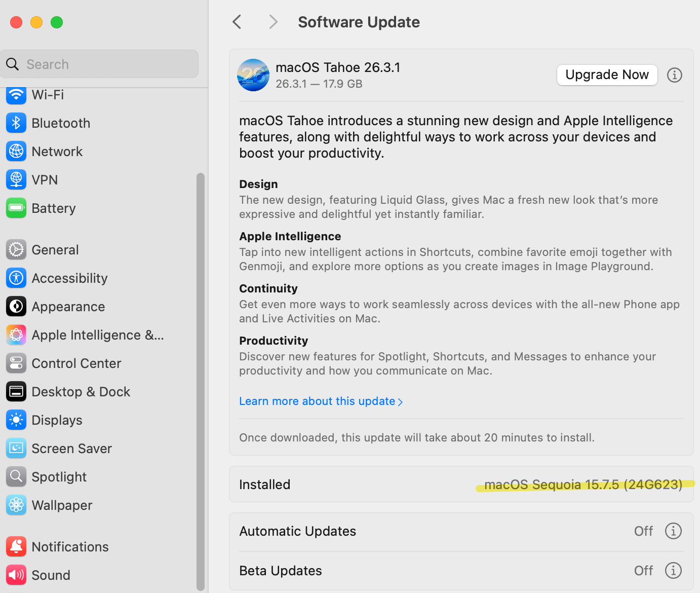Select the green Battery icon

click(x=16, y=208)
